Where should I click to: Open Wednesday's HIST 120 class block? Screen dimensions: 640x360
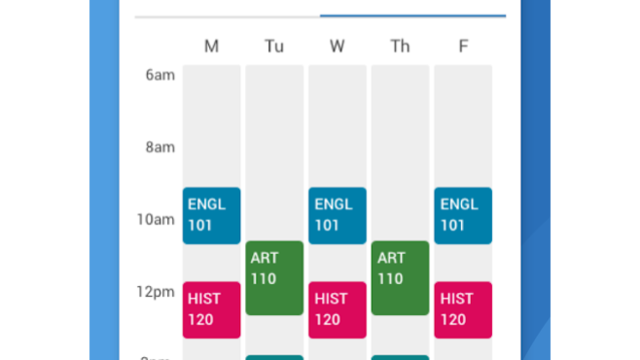coord(337,310)
